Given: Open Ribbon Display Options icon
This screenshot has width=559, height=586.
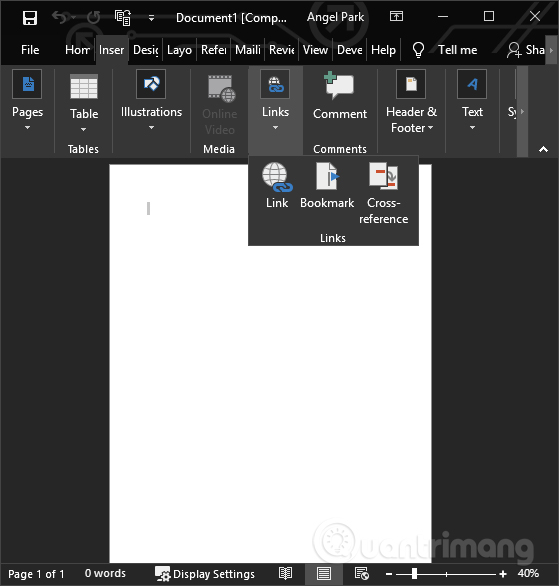Looking at the screenshot, I should [396, 16].
